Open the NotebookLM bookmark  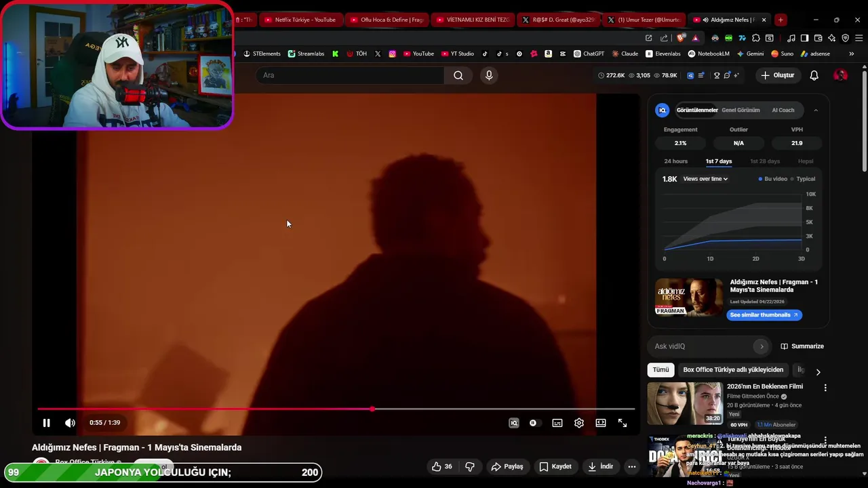pos(709,54)
